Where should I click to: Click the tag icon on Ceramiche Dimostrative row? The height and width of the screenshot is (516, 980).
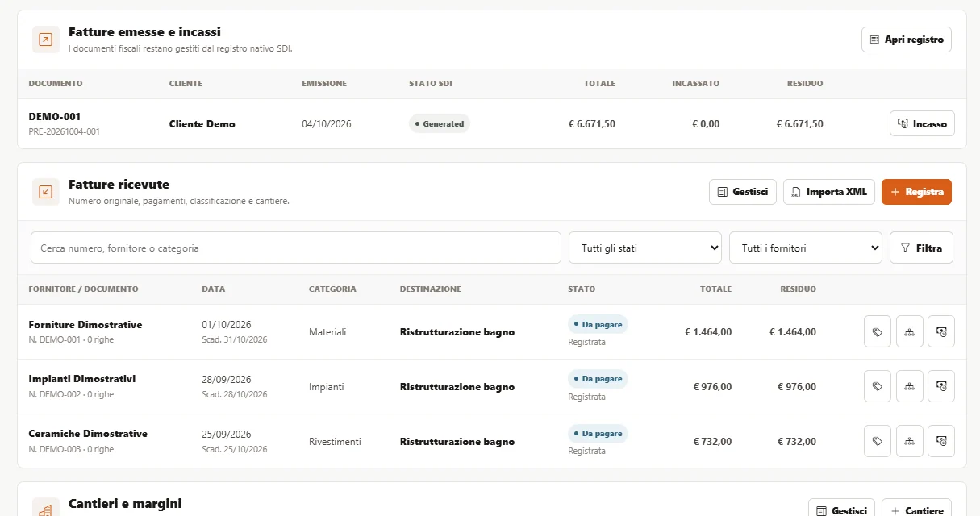pyautogui.click(x=878, y=441)
